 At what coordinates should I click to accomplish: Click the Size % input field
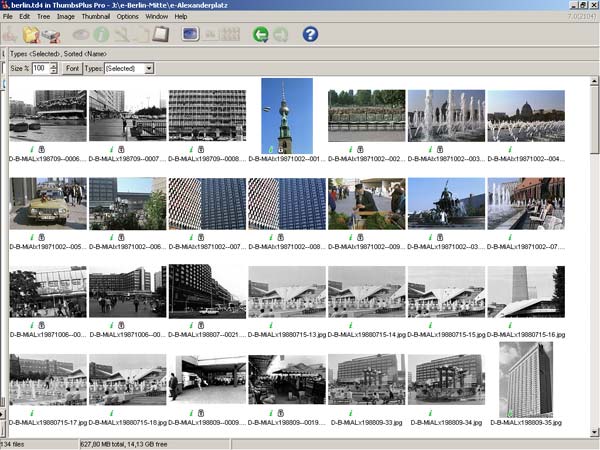[x=39, y=68]
